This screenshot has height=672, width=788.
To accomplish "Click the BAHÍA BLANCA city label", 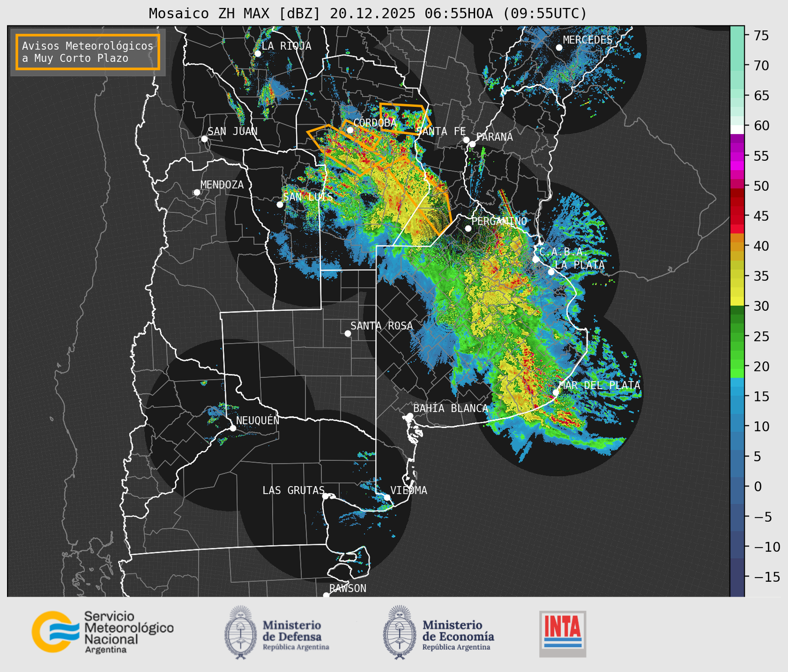I will coord(451,408).
